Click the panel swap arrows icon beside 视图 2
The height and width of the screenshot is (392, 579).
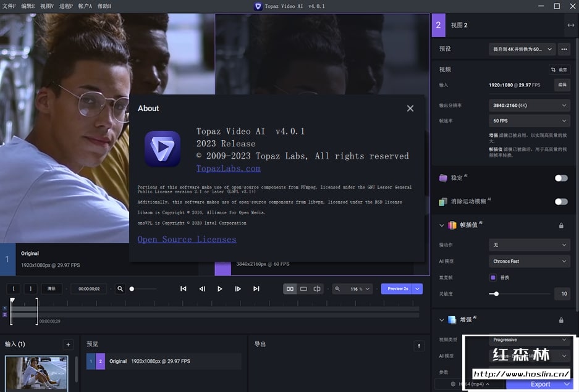pyautogui.click(x=570, y=25)
